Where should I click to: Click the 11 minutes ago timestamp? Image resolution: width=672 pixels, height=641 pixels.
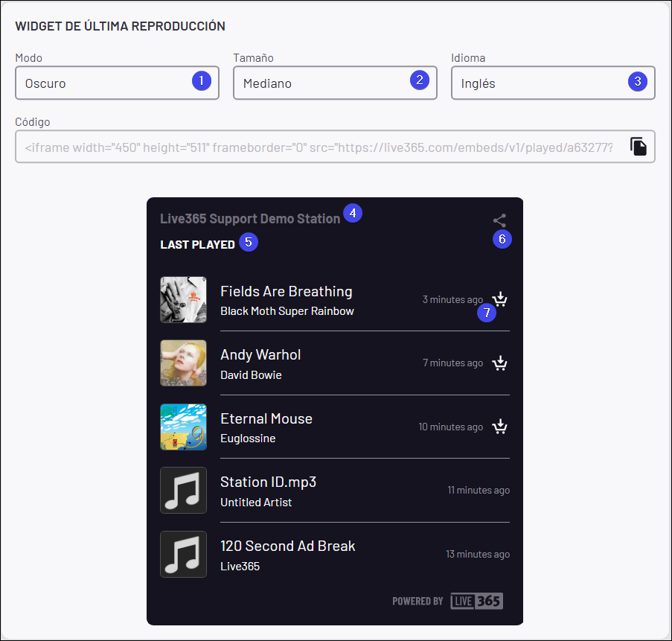(479, 490)
